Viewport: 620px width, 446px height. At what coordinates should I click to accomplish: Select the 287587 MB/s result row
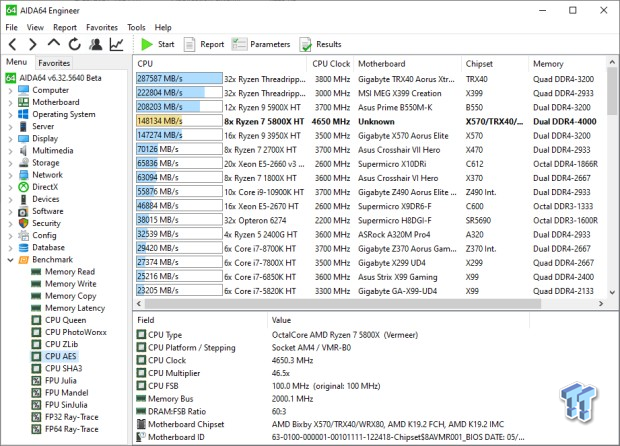[369, 79]
